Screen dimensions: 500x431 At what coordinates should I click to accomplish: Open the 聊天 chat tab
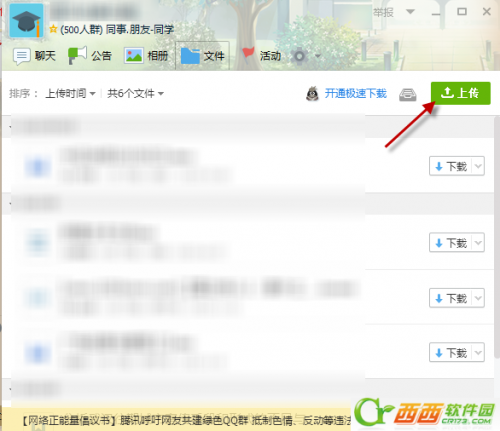point(34,56)
